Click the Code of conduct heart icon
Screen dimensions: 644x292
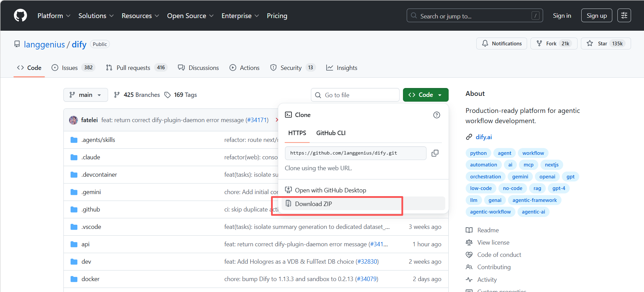(469, 255)
